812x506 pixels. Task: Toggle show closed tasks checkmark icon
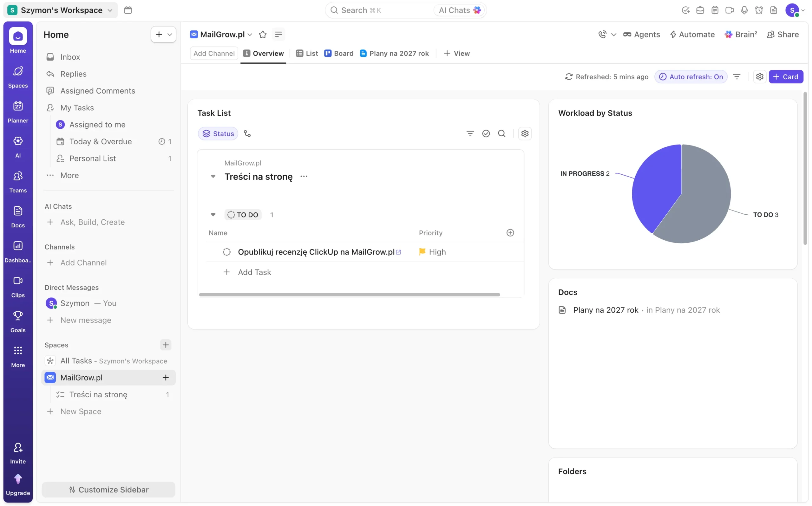pyautogui.click(x=486, y=133)
